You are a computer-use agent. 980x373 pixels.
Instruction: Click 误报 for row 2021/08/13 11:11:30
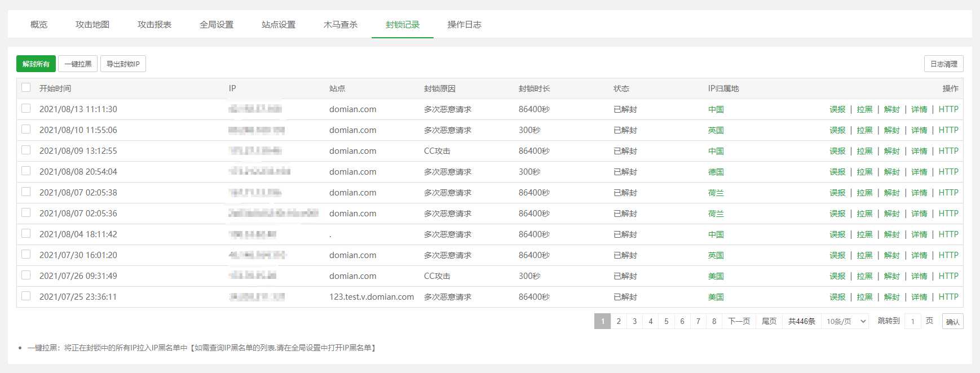tap(837, 109)
